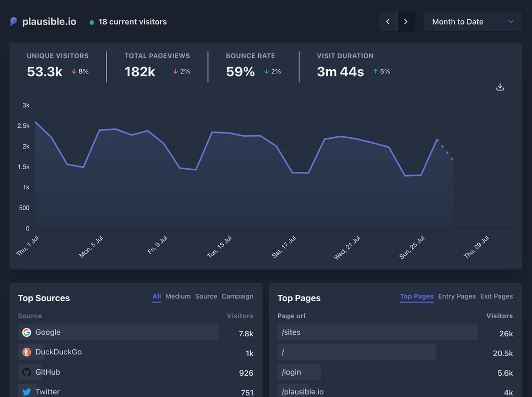
Task: Open the Exit Pages tab
Action: tap(496, 296)
